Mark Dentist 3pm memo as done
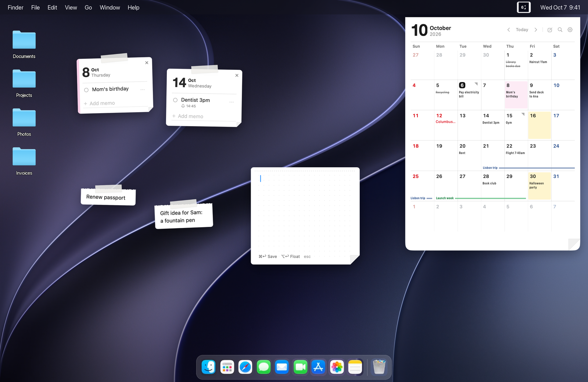588x382 pixels. 175,100
